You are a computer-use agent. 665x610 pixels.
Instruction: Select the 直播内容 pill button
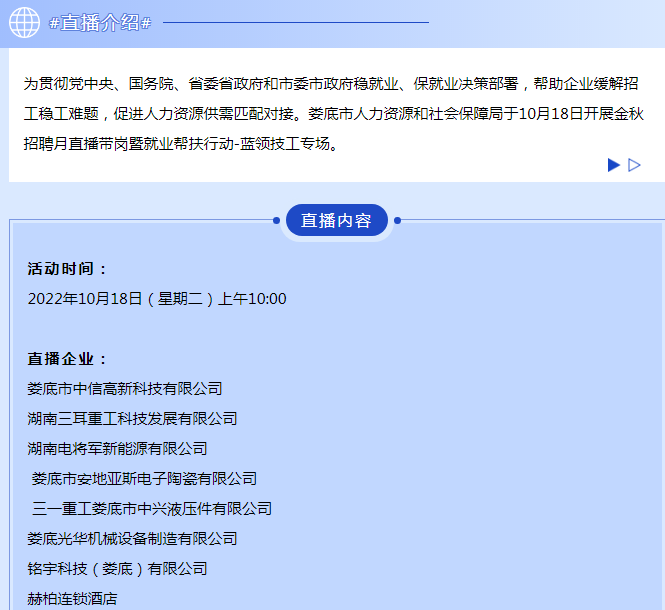[x=337, y=220]
